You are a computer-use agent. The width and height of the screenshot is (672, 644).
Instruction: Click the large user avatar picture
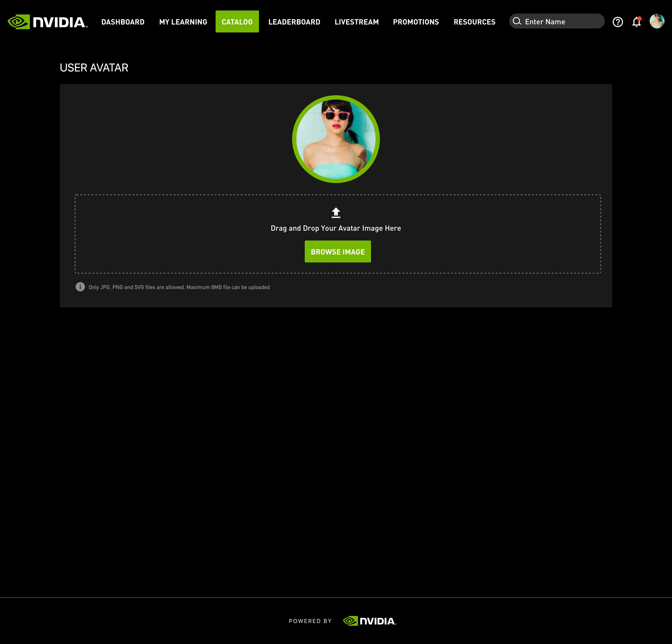click(x=336, y=139)
